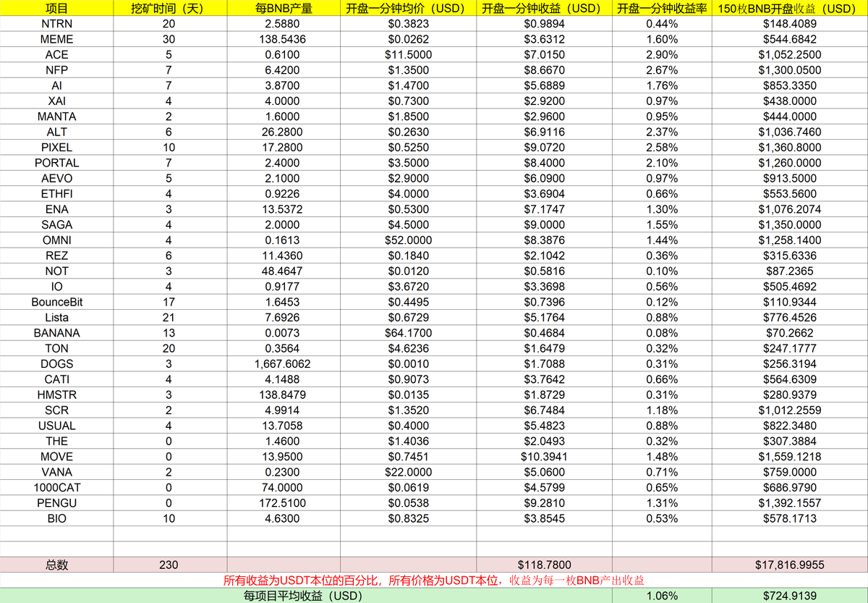Click the DOGS project cell
The image size is (868, 603).
coord(56,364)
